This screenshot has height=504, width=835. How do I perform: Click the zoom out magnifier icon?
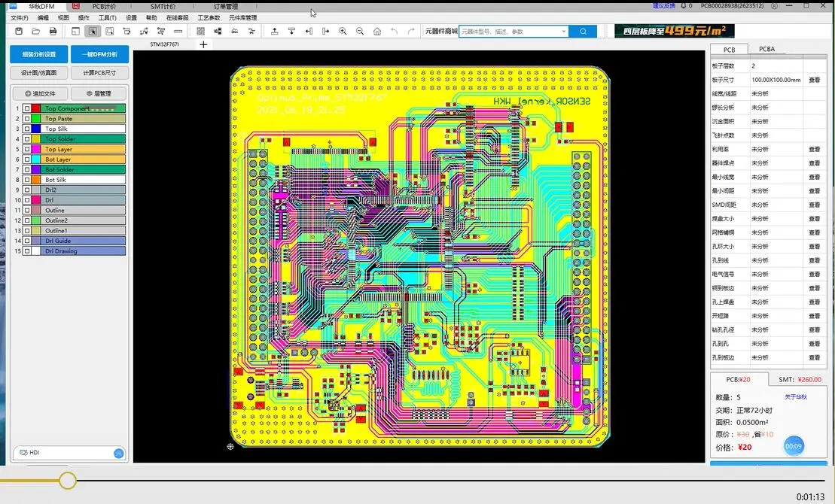click(x=360, y=32)
